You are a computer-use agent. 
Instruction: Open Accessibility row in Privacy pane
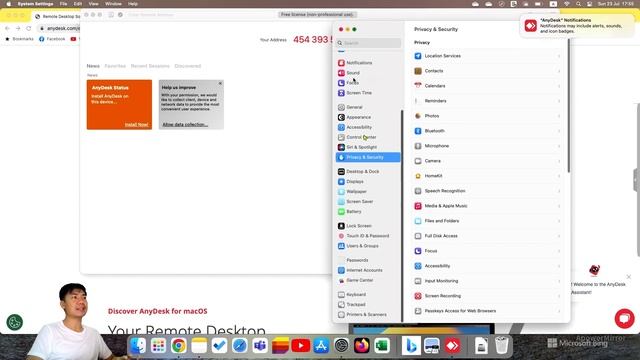[487, 266]
